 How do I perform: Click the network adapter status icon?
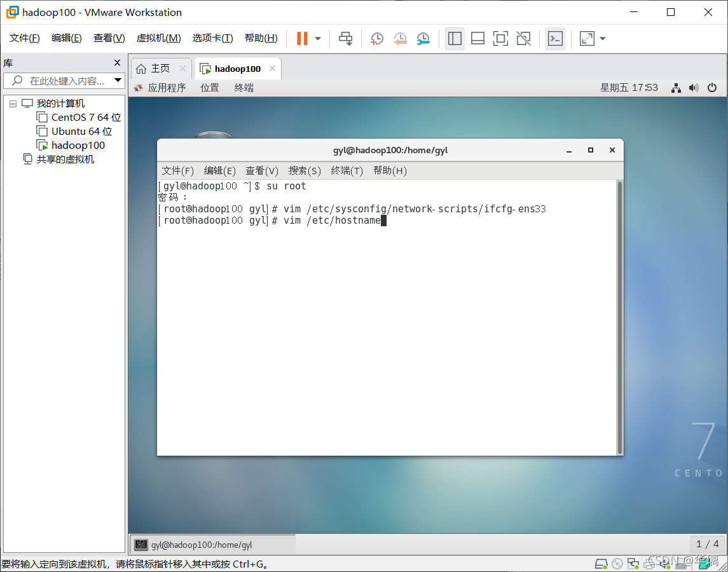(x=633, y=564)
